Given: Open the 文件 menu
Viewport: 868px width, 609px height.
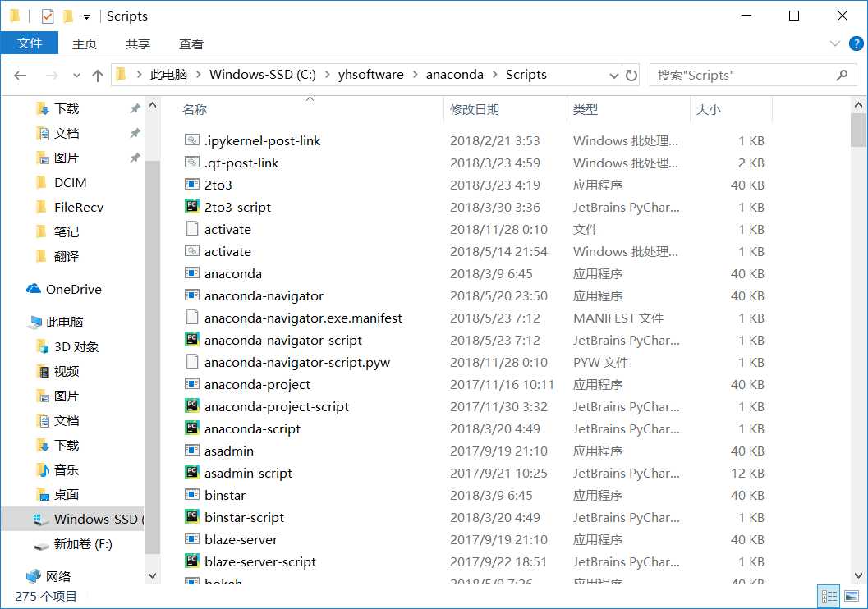Looking at the screenshot, I should coord(30,43).
